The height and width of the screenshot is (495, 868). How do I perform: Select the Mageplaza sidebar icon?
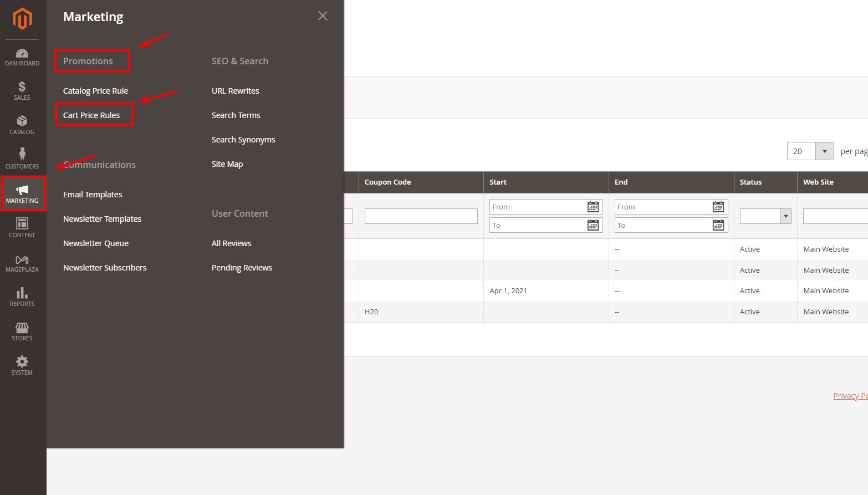tap(22, 262)
